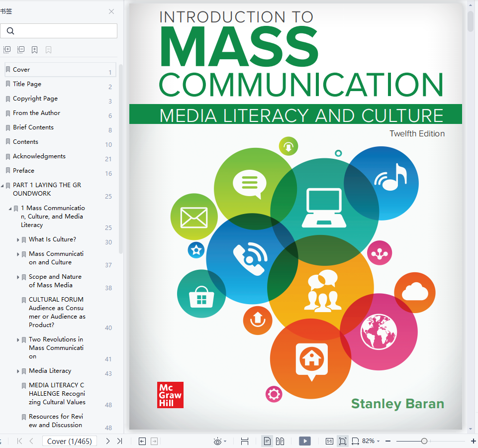Open CULTURAL FORUM Audience as Consumer bookmark
The height and width of the screenshot is (448, 478).
click(x=57, y=312)
